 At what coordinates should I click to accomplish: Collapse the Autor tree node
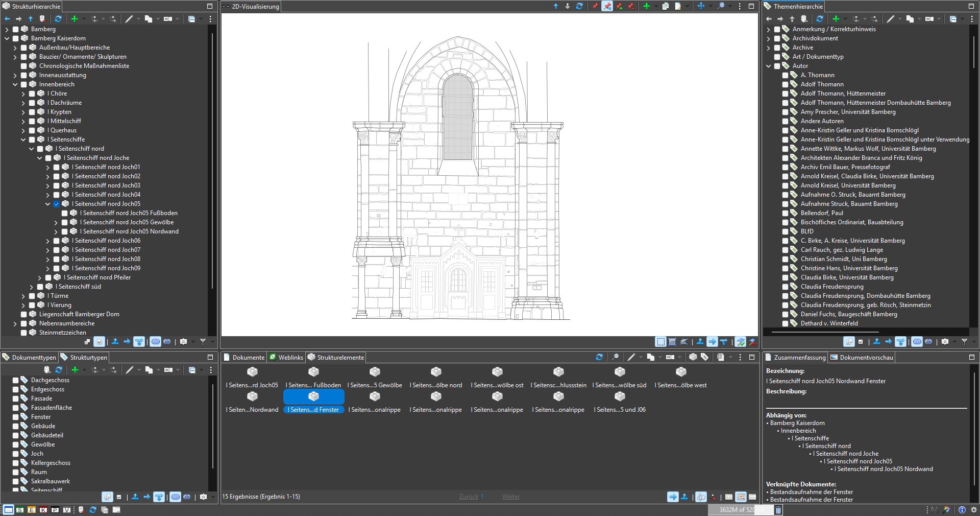[x=769, y=66]
